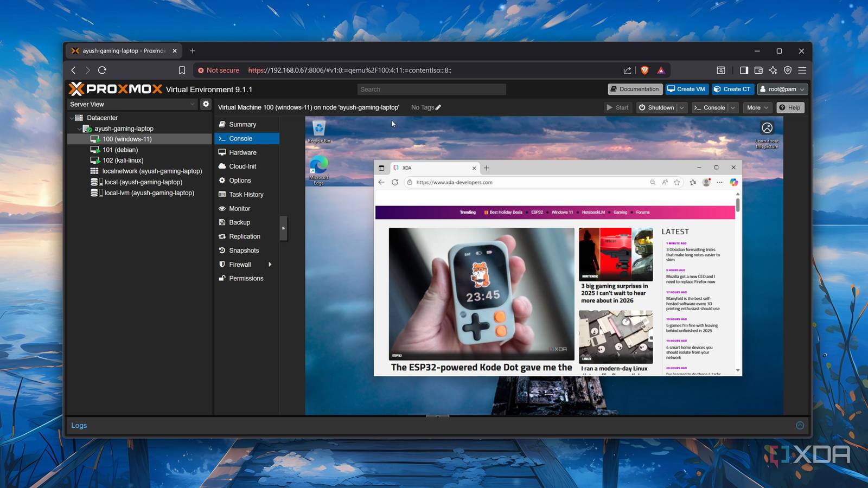Open the More dropdown menu
The height and width of the screenshot is (488, 868).
click(x=757, y=107)
